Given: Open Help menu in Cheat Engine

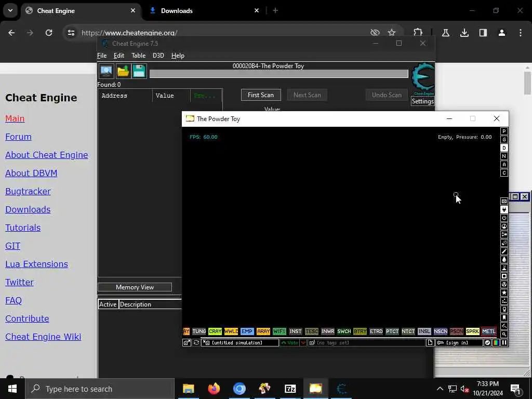Looking at the screenshot, I should click(x=178, y=56).
